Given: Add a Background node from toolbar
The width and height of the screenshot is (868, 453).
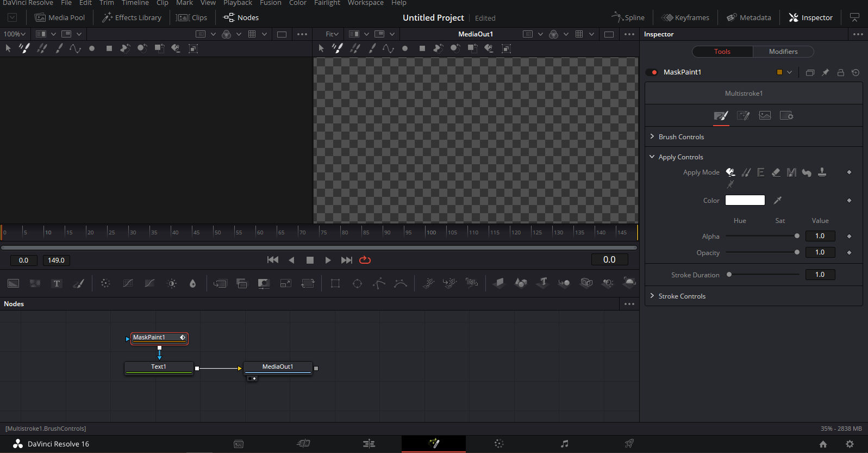Looking at the screenshot, I should tap(13, 283).
